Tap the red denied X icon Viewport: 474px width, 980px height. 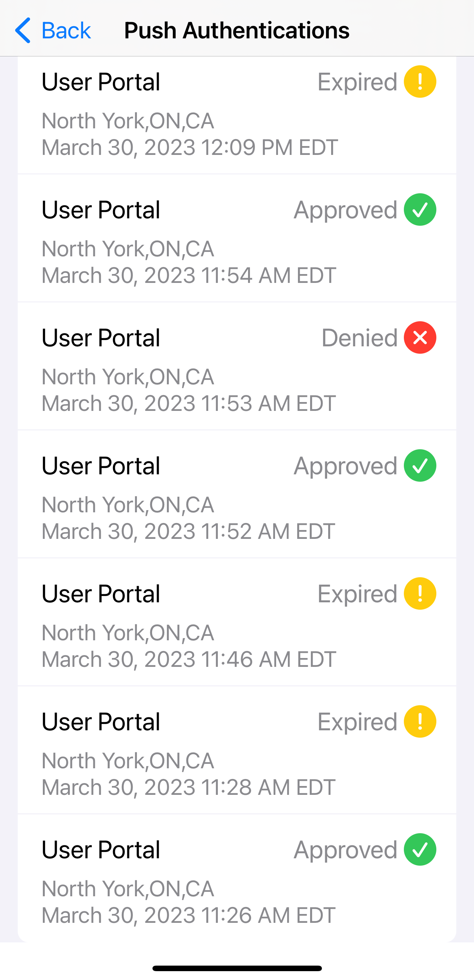tap(420, 337)
